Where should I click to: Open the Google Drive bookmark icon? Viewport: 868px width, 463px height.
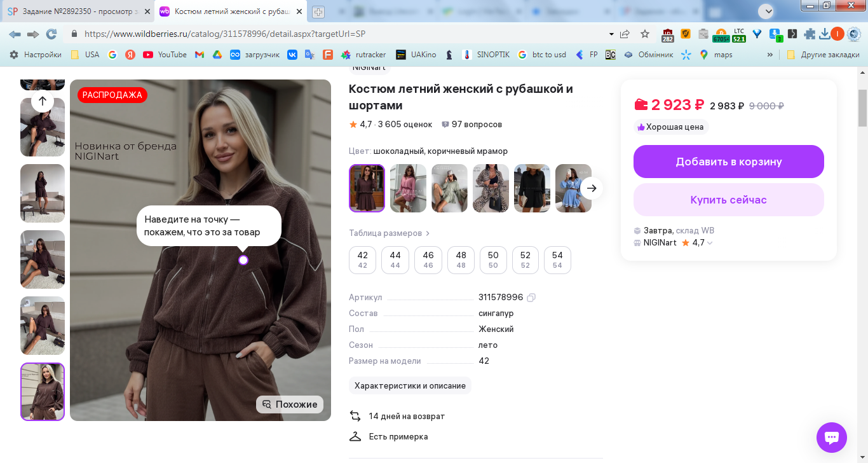[x=217, y=55]
